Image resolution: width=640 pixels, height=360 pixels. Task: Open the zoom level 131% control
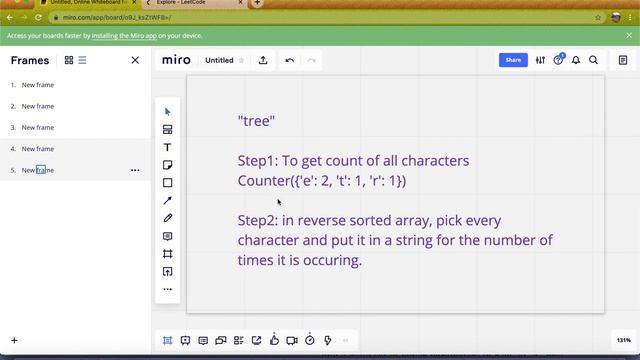coord(624,340)
